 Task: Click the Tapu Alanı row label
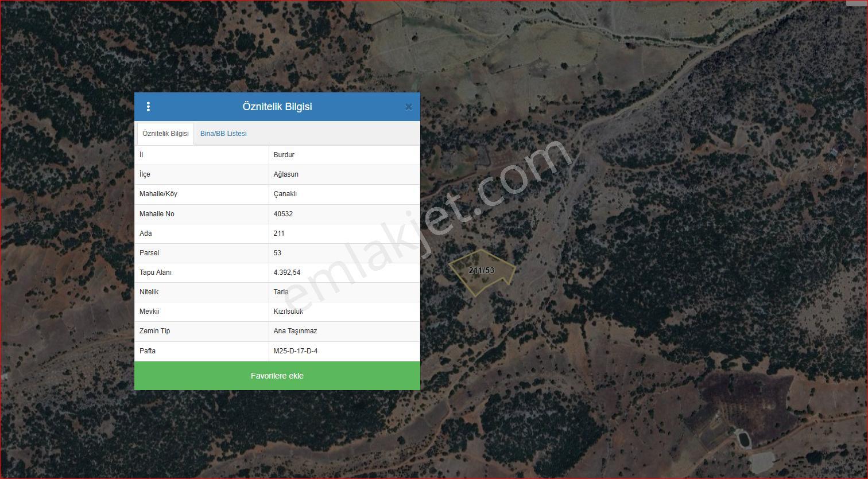coord(156,272)
